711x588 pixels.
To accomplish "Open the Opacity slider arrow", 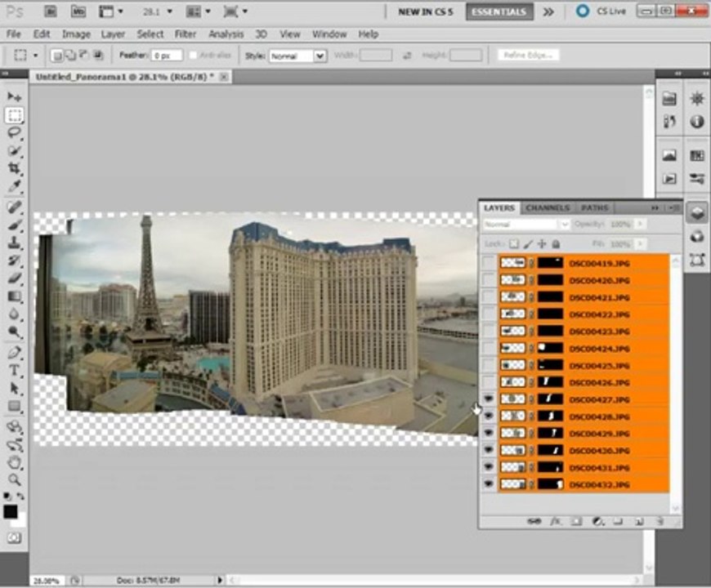I will [x=640, y=225].
